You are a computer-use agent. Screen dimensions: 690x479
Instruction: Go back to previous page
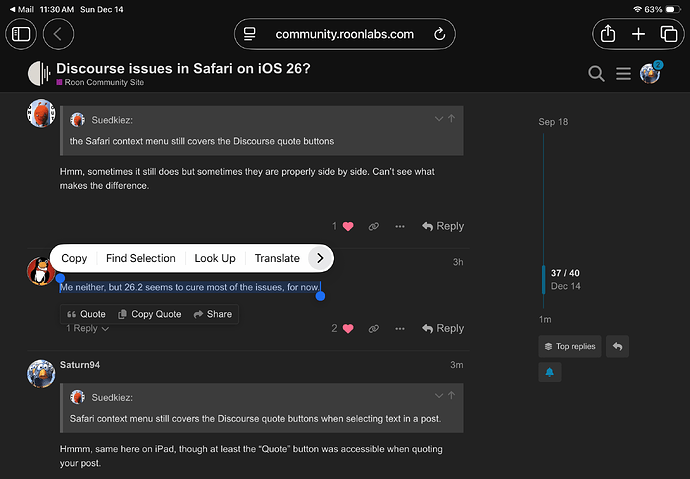click(x=57, y=34)
